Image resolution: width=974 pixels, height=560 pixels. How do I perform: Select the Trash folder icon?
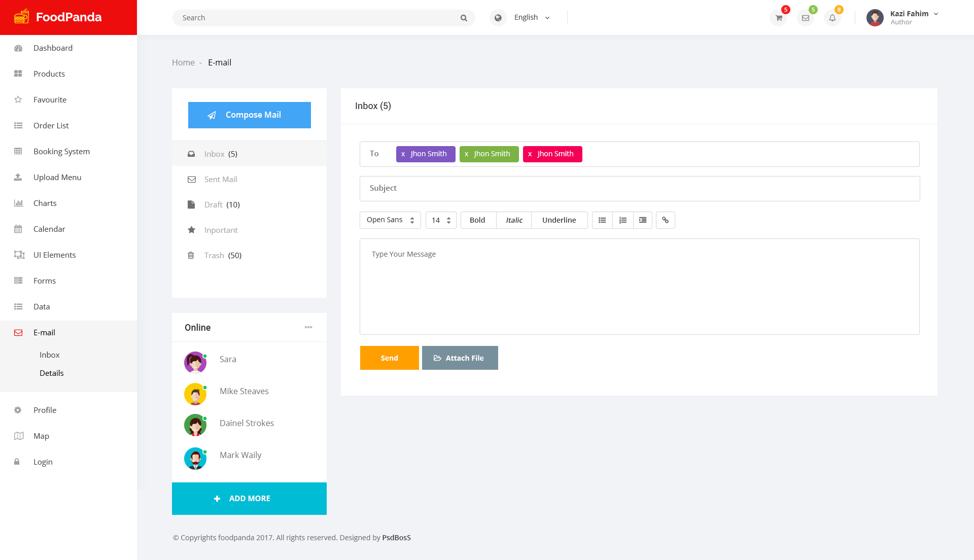191,255
